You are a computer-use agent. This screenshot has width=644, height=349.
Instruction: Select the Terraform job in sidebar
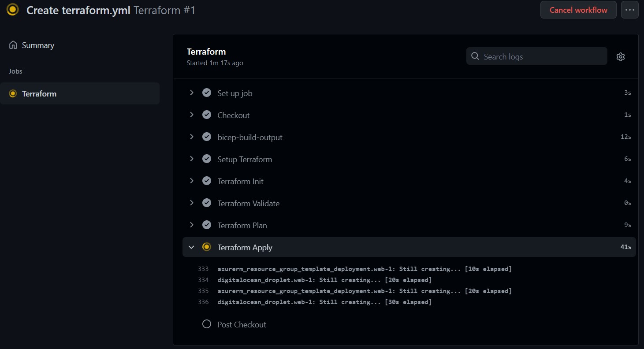80,93
